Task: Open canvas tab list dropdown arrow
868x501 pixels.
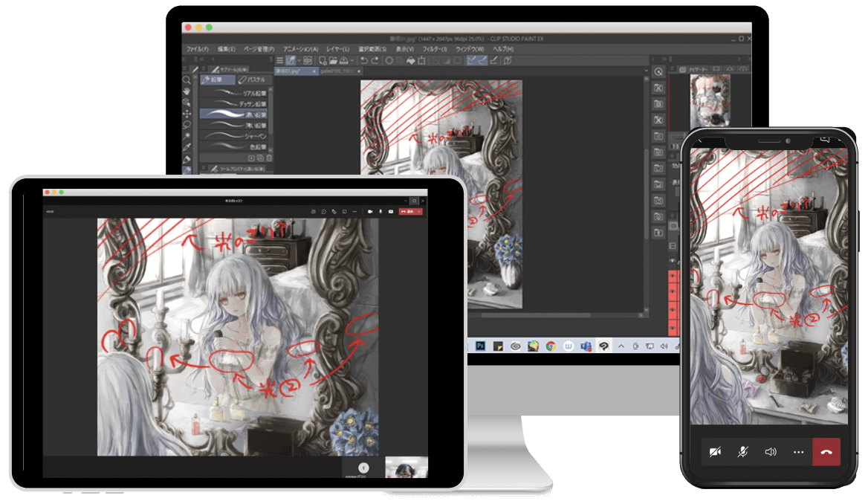Action: 646,71
